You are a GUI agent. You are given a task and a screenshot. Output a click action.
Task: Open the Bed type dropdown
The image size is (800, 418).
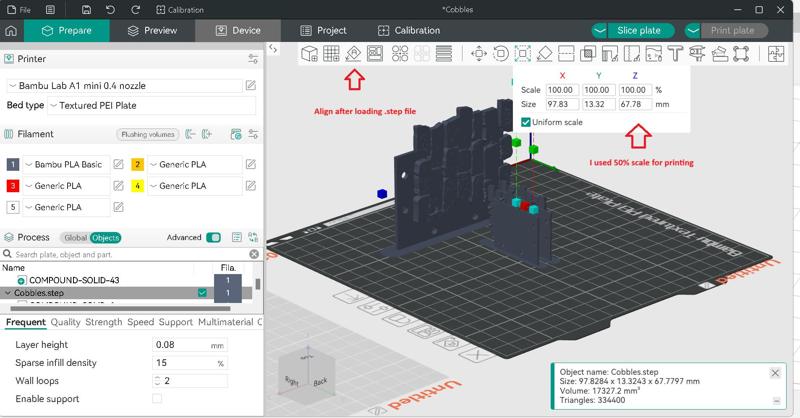(x=150, y=105)
